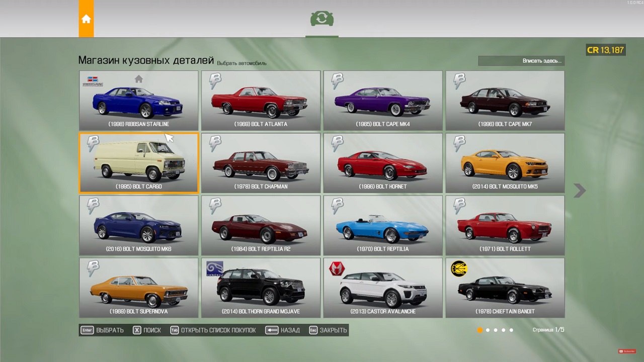Select the third page dot indicator
Viewport: 644px width, 362px height.
point(496,330)
